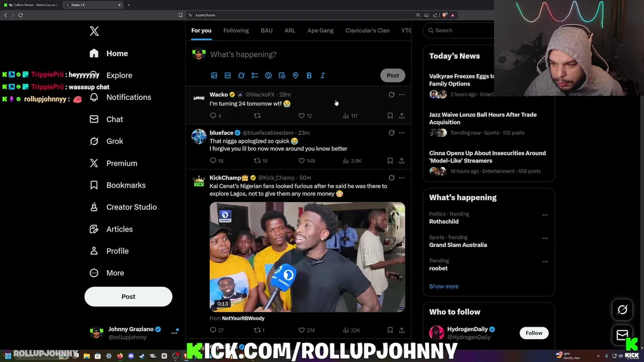
Task: Click the composer Post button
Action: (392, 75)
